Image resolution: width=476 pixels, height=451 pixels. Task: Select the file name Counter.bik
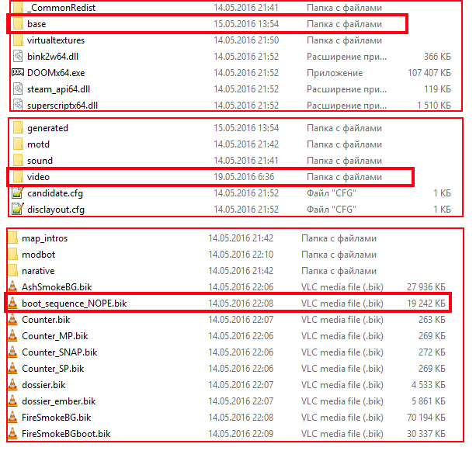46,320
